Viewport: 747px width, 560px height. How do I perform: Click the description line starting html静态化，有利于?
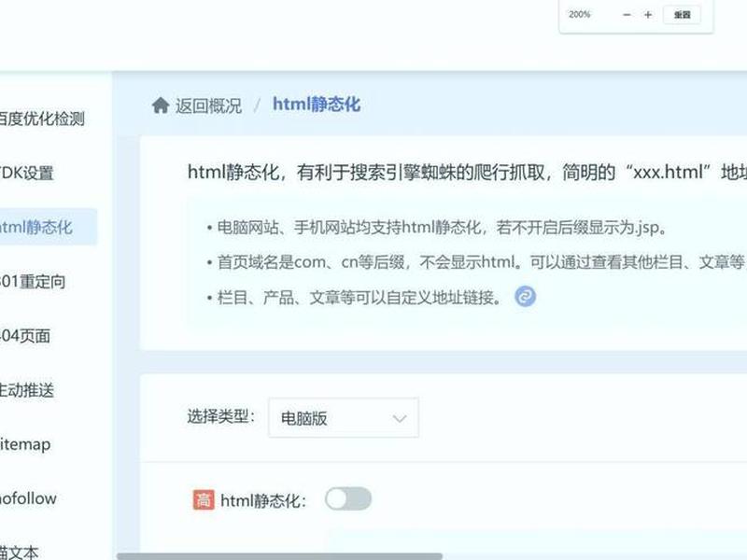(x=467, y=172)
